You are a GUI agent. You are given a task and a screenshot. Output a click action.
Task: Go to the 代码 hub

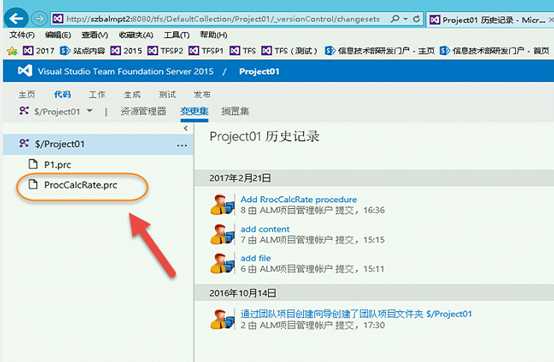[x=62, y=94]
